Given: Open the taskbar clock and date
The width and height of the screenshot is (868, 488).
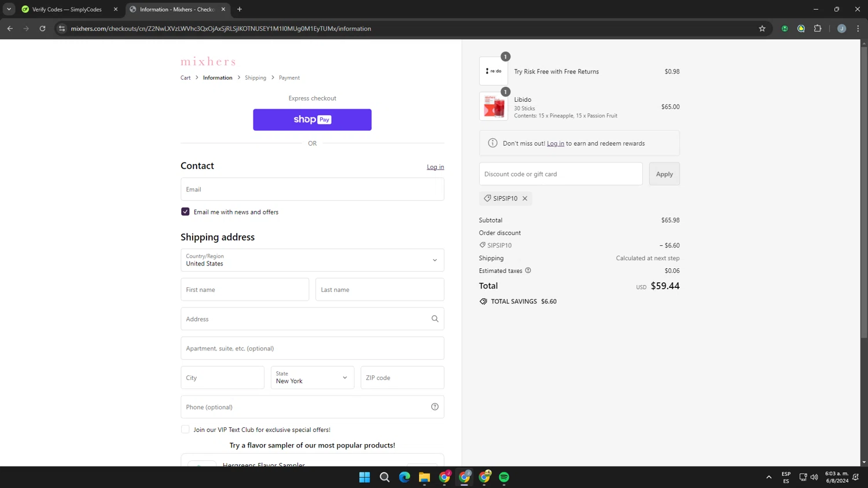Looking at the screenshot, I should [x=837, y=477].
